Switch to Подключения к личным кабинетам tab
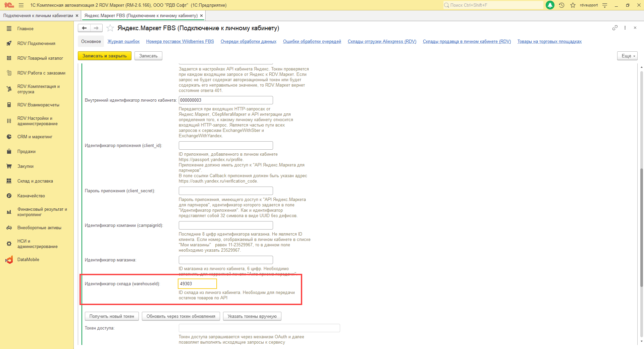Image resolution: width=644 pixels, height=349 pixels. point(38,16)
